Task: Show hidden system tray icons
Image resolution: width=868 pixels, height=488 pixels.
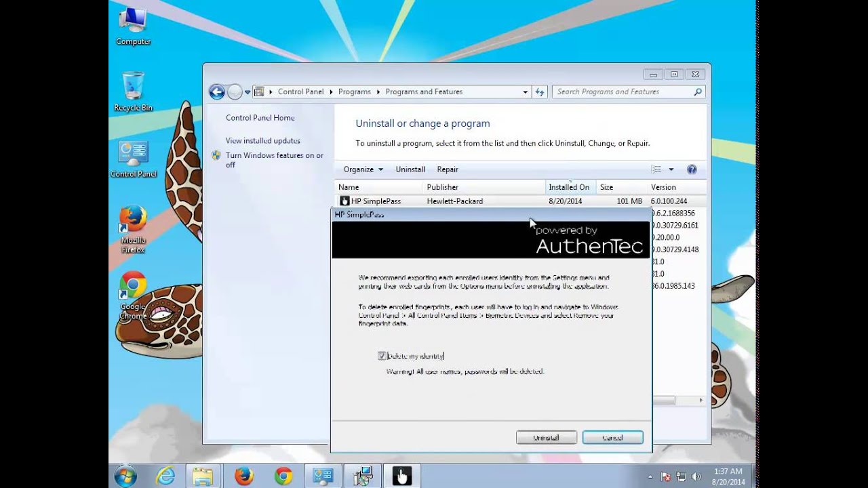Action: coord(650,476)
